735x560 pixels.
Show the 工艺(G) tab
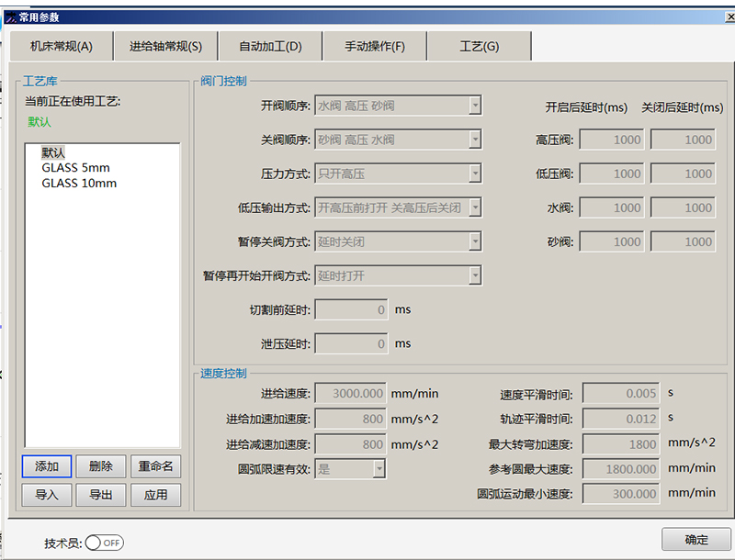tap(480, 46)
